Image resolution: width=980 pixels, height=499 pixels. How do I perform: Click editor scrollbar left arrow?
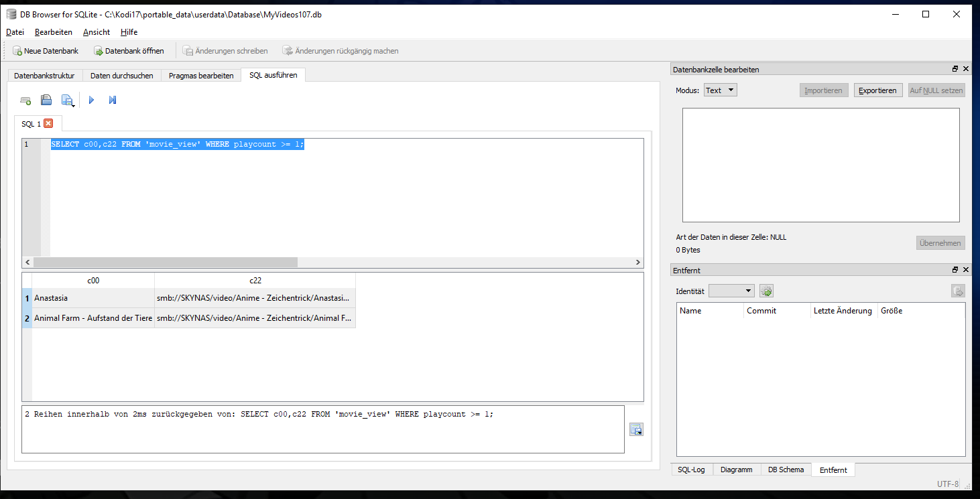[x=27, y=263]
